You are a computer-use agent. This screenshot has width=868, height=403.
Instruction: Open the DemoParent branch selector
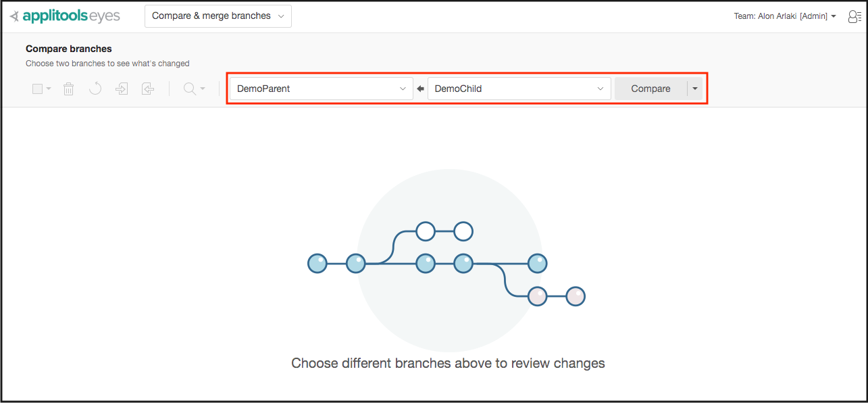321,88
